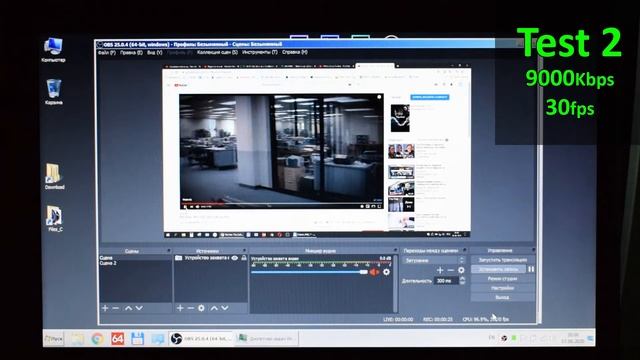Image resolution: width=640 pixels, height=360 pixels.
Task: Add a scene transition with plus icon
Action: click(440, 270)
